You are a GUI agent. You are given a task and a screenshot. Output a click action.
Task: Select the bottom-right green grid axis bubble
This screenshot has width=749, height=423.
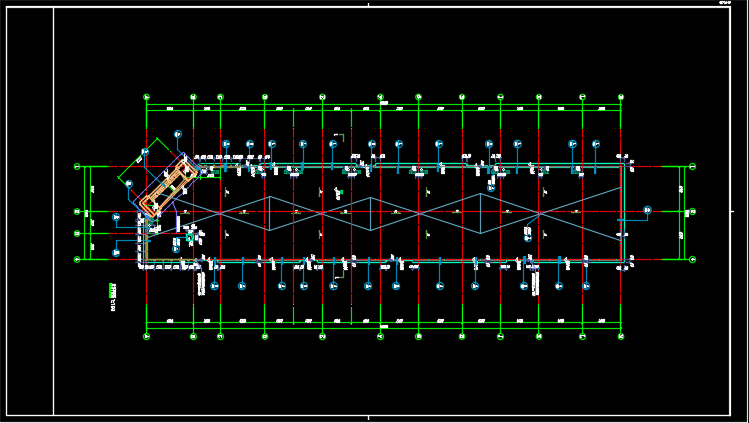pyautogui.click(x=621, y=337)
